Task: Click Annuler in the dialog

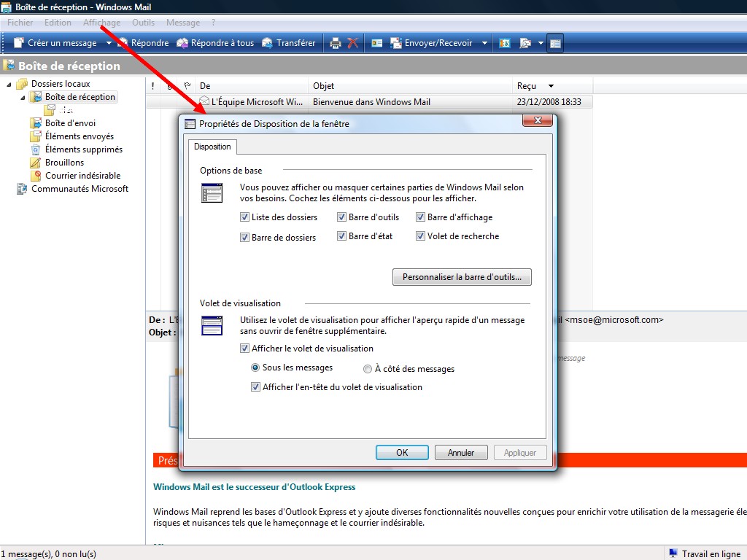Action: (460, 453)
